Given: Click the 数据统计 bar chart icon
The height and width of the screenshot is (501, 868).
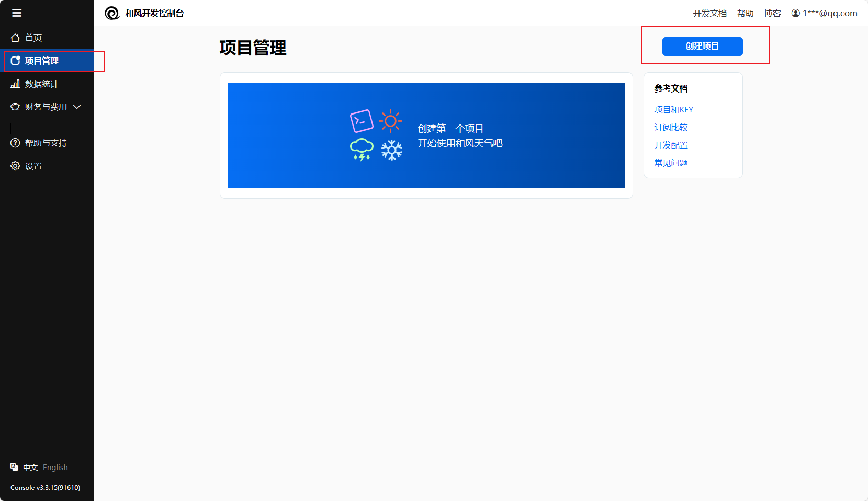Looking at the screenshot, I should click(15, 84).
